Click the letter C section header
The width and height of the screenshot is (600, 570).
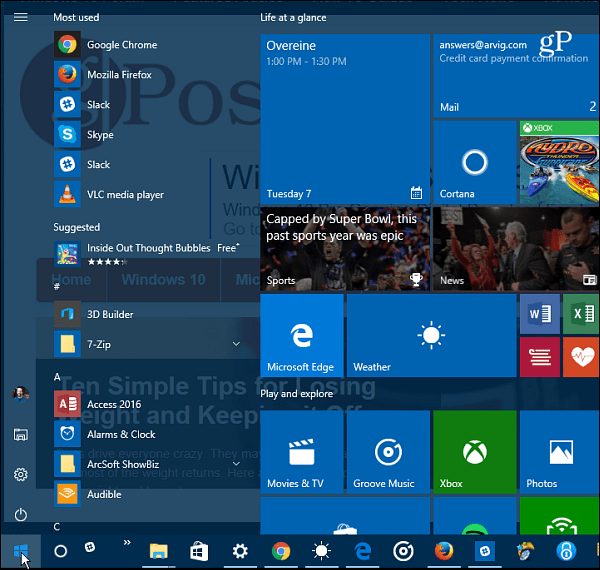click(x=57, y=527)
